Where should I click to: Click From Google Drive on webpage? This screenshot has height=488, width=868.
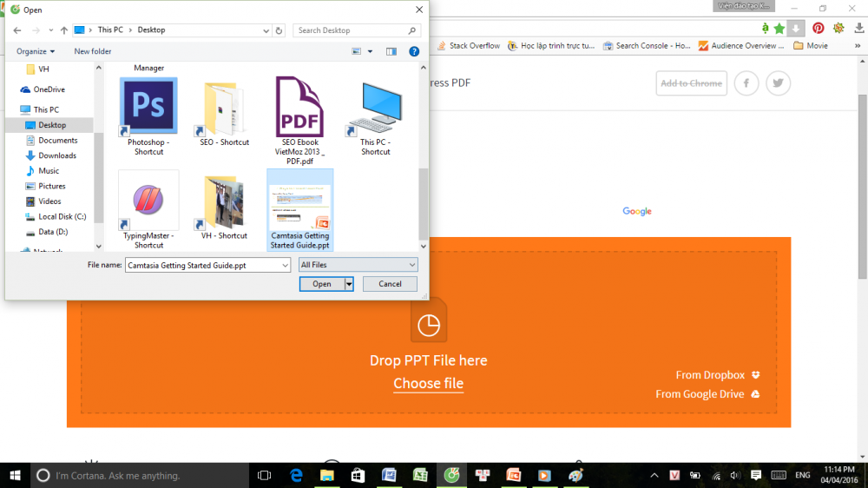707,394
